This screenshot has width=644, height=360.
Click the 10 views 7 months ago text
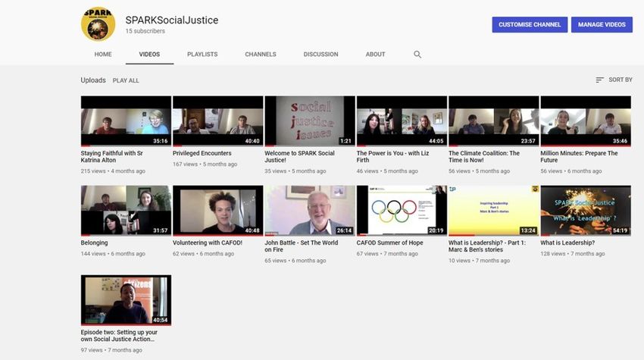[480, 261]
